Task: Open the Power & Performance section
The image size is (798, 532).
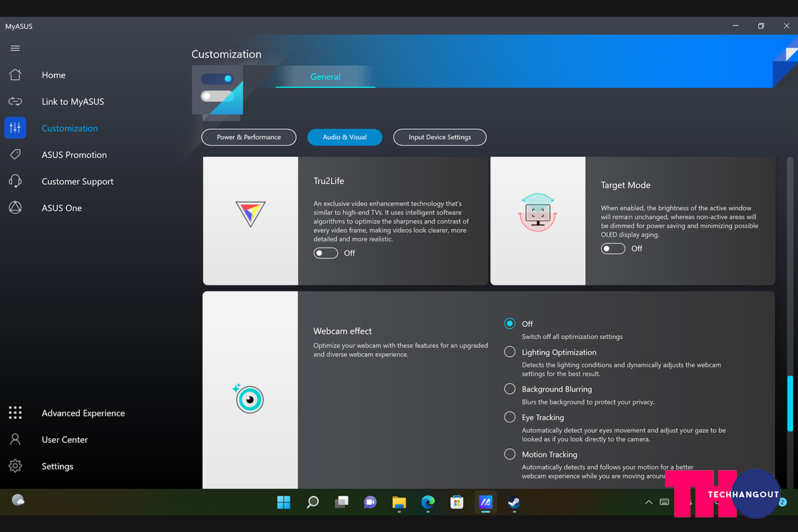Action: coord(249,137)
